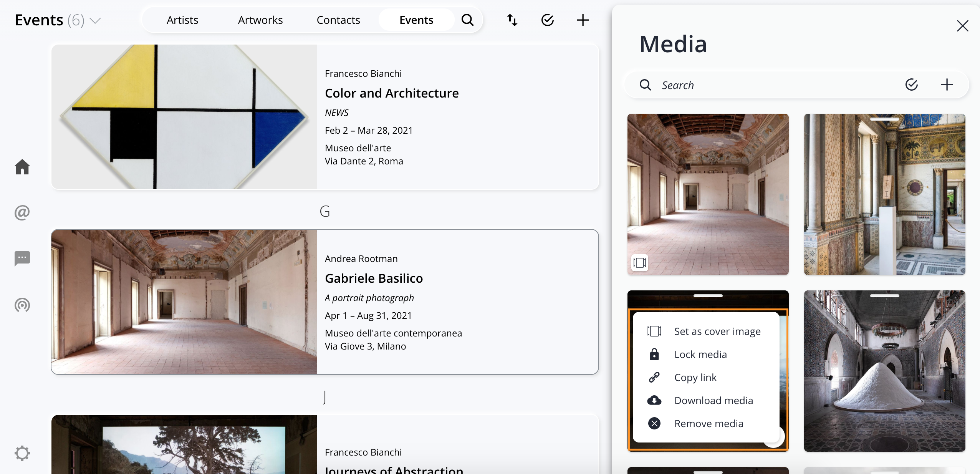Switch to the Contacts tab
Viewport: 980px width, 474px height.
click(338, 20)
